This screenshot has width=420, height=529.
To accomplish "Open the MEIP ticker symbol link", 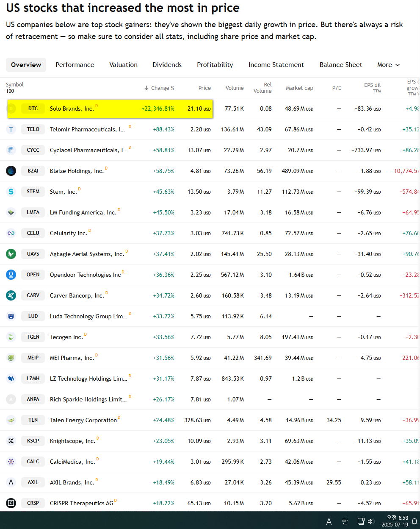I will point(33,358).
